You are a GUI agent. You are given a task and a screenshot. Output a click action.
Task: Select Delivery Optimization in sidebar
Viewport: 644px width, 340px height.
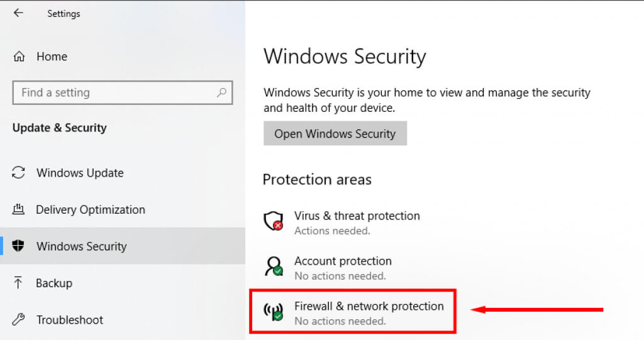[x=90, y=209]
